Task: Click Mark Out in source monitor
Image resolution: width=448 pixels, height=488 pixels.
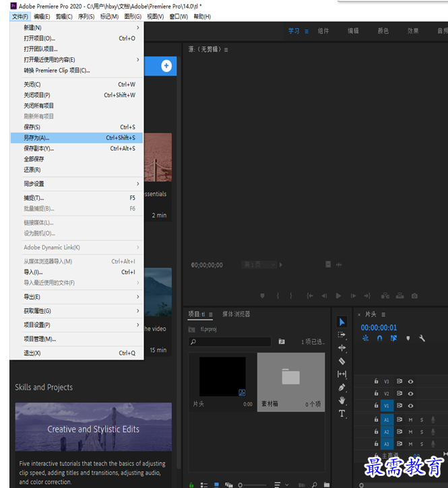Action: [x=291, y=295]
